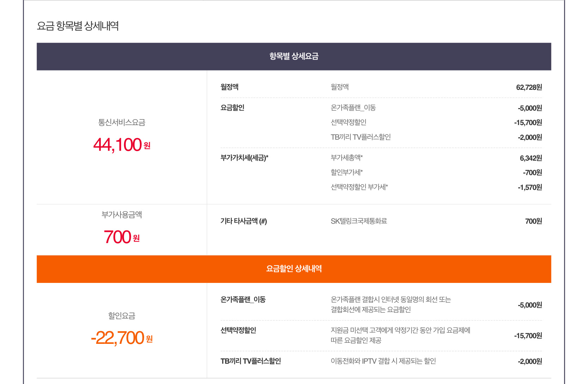Click the 6,342원 VAT total amount

531,158
